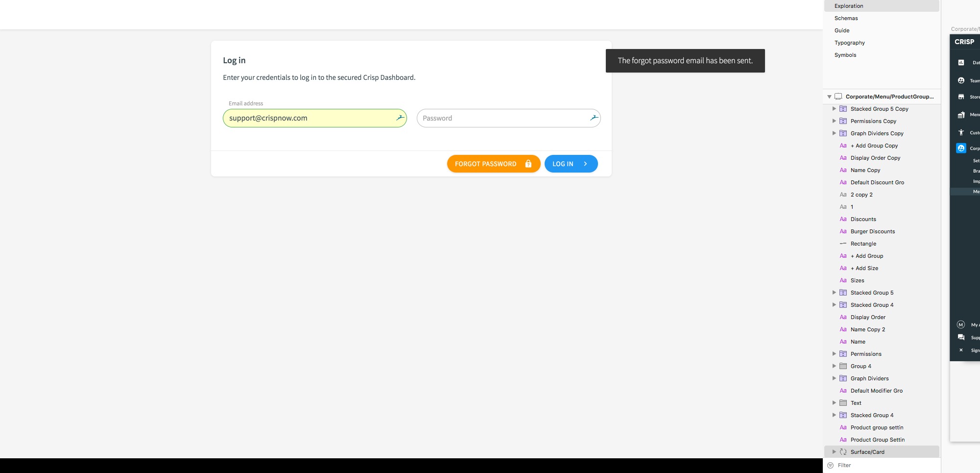Click the Sign out X icon

tap(961, 350)
